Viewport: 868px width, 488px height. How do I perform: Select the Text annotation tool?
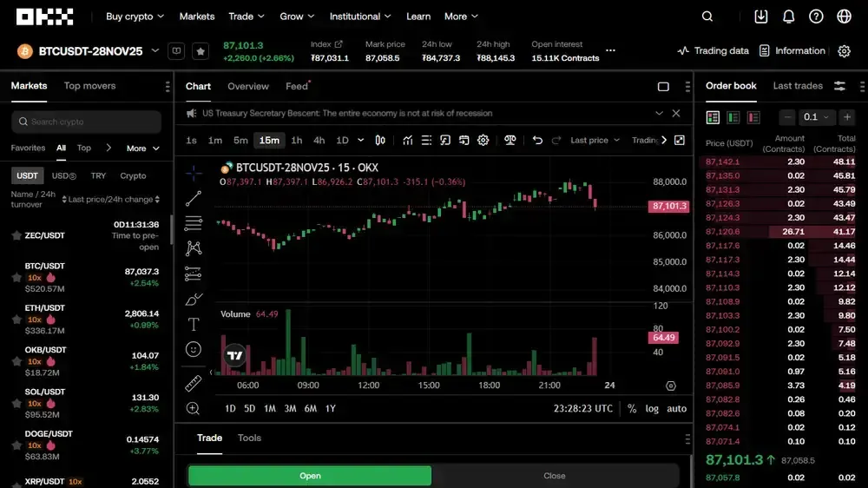194,324
